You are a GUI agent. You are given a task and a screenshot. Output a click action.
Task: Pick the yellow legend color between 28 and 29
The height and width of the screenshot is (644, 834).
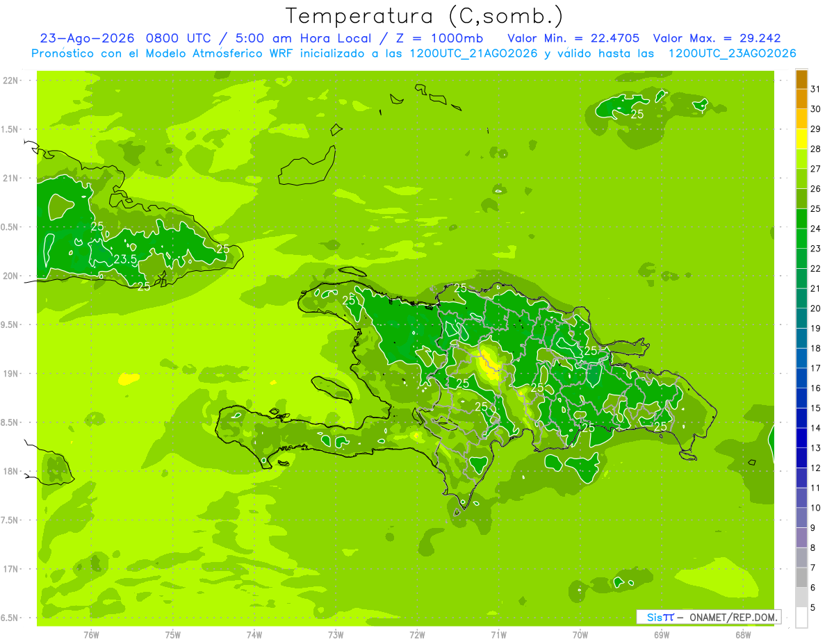tap(802, 139)
